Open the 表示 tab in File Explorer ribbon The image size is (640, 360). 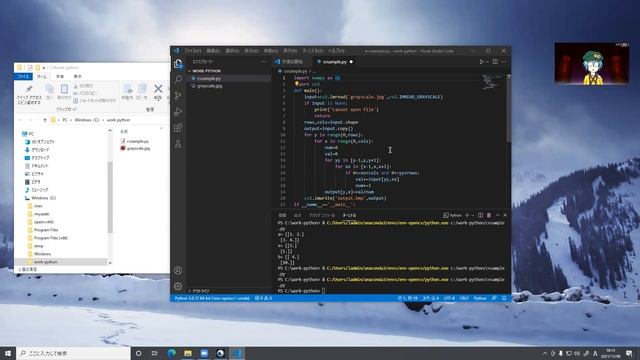click(77, 76)
